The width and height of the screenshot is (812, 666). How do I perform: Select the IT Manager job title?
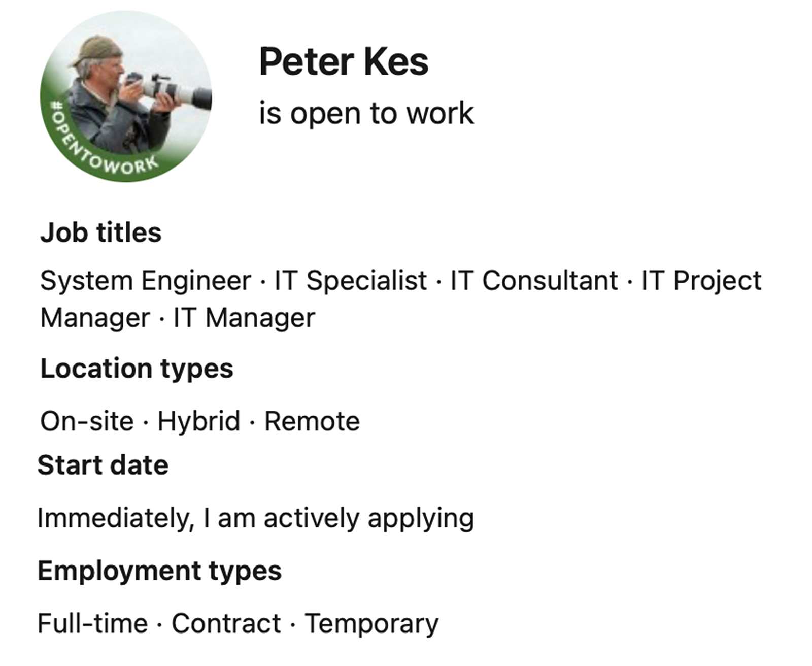pyautogui.click(x=244, y=318)
